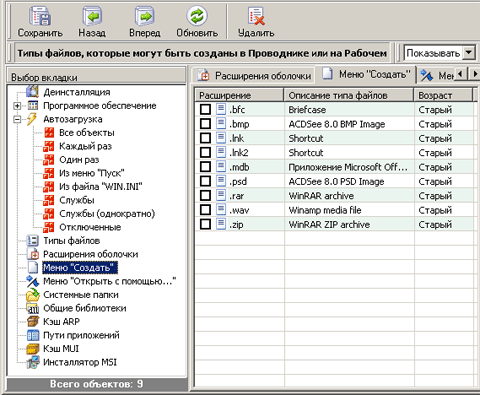This screenshot has height=395, width=480.
Task: Expand the Программное обеспечение tree node
Action: [x=17, y=106]
